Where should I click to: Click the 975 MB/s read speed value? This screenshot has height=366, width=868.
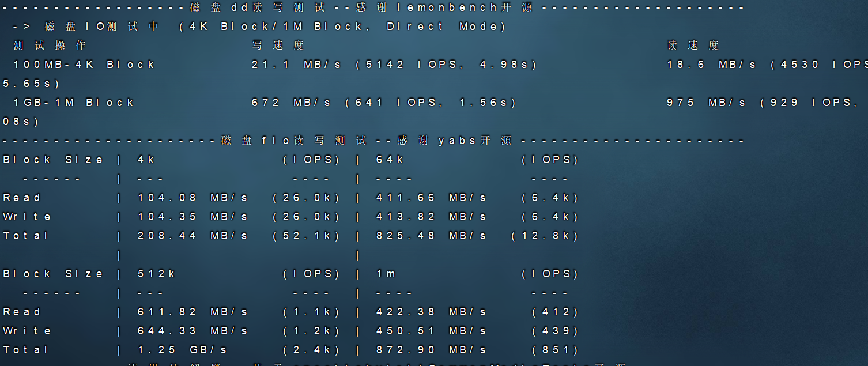click(706, 103)
